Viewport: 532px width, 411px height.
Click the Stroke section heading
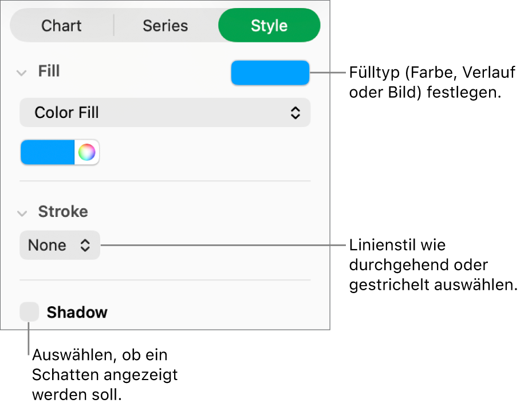tap(63, 212)
